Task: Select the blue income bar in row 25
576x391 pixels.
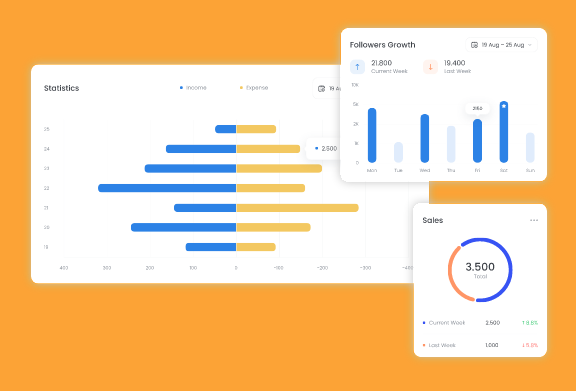Action: (225, 129)
